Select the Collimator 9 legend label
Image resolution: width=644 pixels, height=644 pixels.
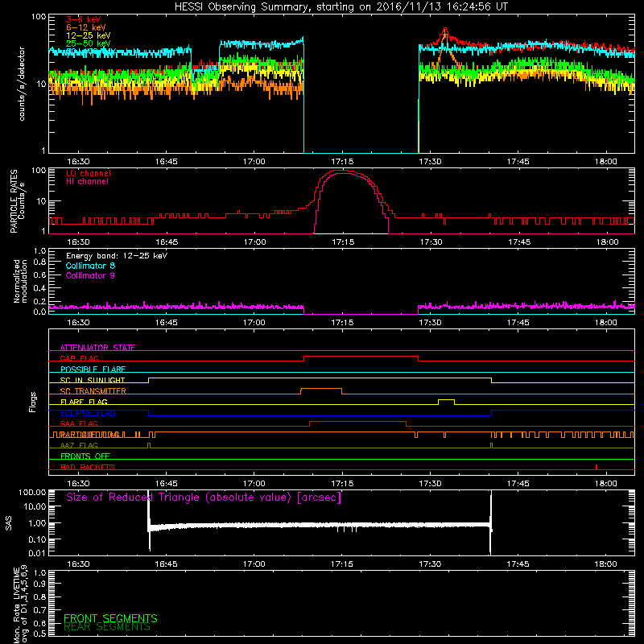90,275
